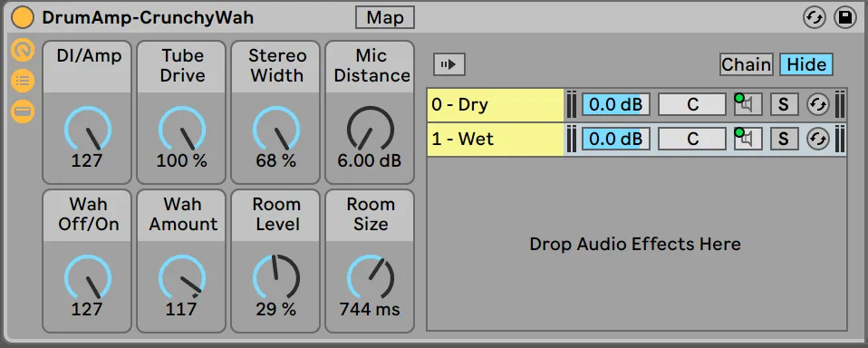Select the 0 - Dry chain
This screenshot has height=348, width=868.
496,104
